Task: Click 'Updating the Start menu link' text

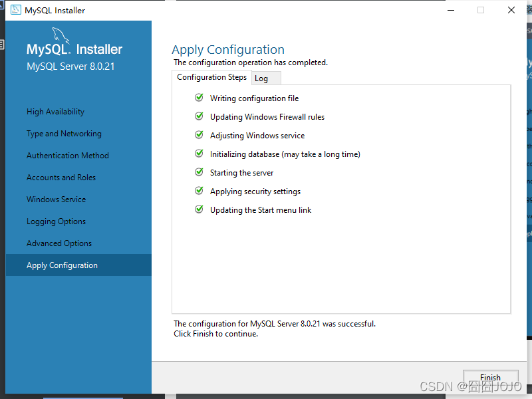Action: (x=261, y=210)
